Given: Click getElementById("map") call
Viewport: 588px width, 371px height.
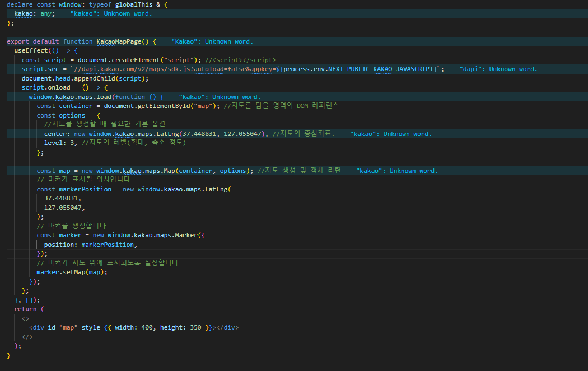Looking at the screenshot, I should click(x=177, y=106).
